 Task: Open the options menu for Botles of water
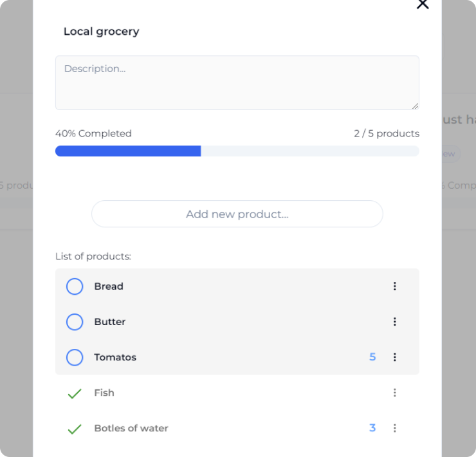pos(395,428)
